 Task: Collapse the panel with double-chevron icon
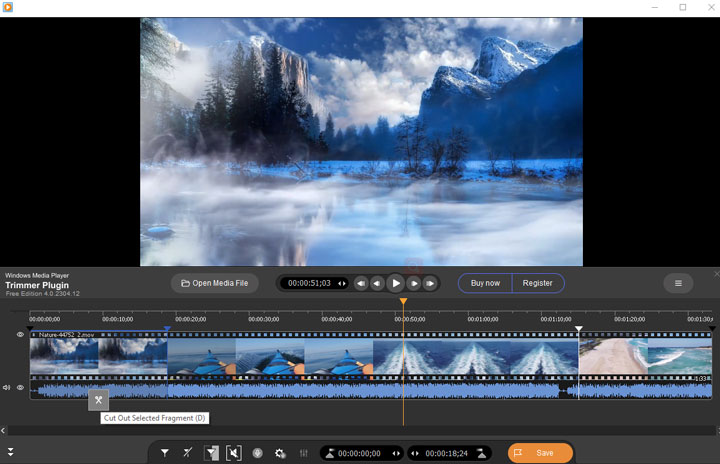point(10,452)
